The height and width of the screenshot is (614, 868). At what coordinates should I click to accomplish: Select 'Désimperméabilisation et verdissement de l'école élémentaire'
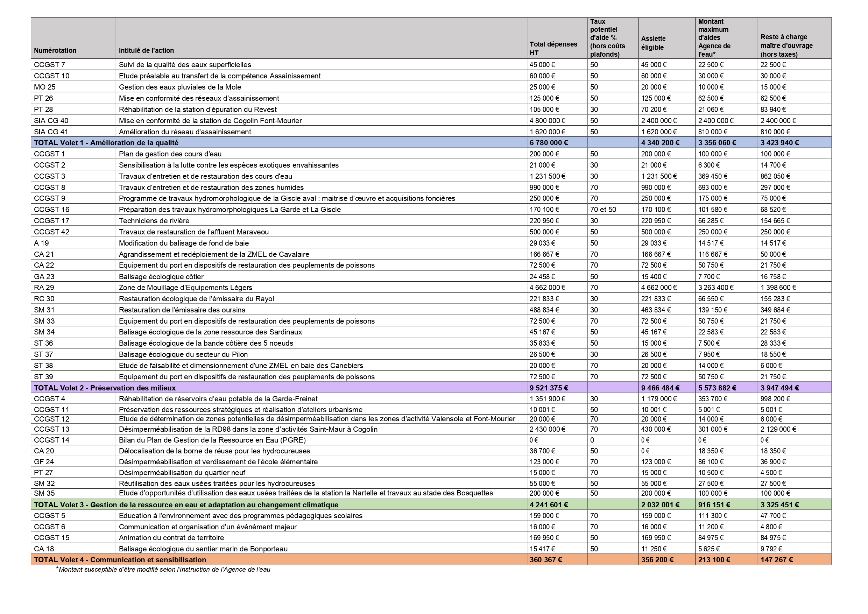(218, 461)
